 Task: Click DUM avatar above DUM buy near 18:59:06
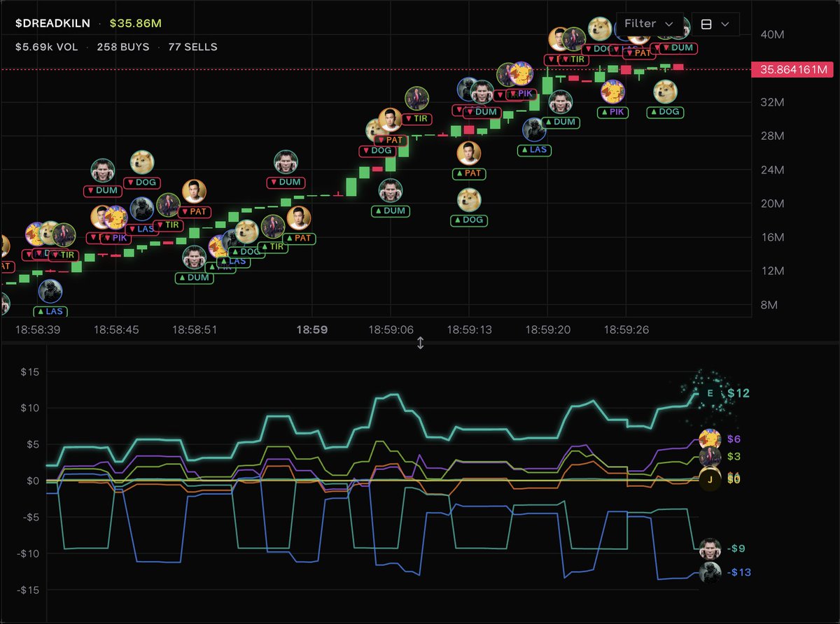click(x=391, y=191)
